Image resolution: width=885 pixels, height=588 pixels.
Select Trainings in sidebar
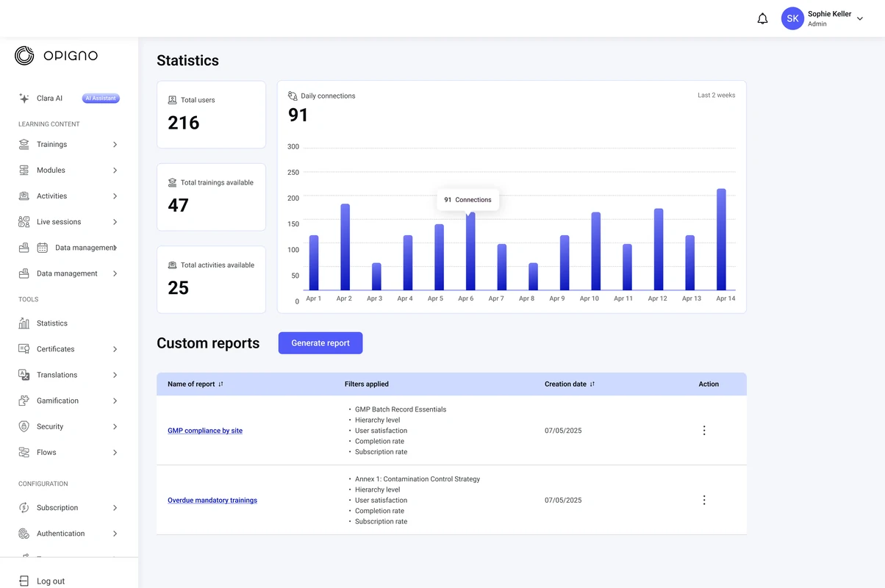click(x=51, y=145)
